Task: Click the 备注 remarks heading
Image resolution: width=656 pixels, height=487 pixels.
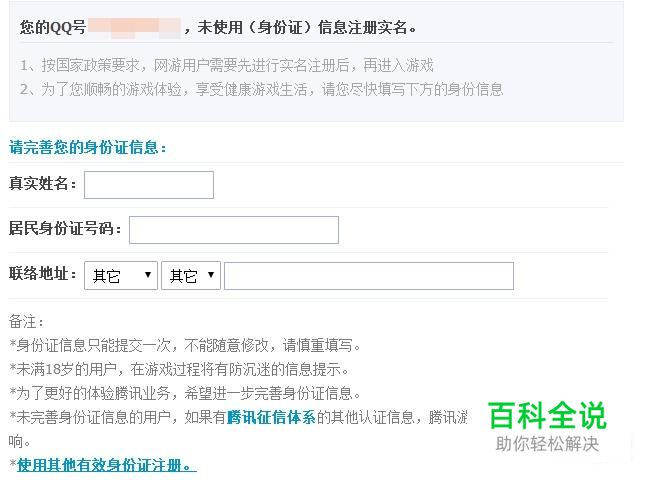Action: [x=26, y=322]
